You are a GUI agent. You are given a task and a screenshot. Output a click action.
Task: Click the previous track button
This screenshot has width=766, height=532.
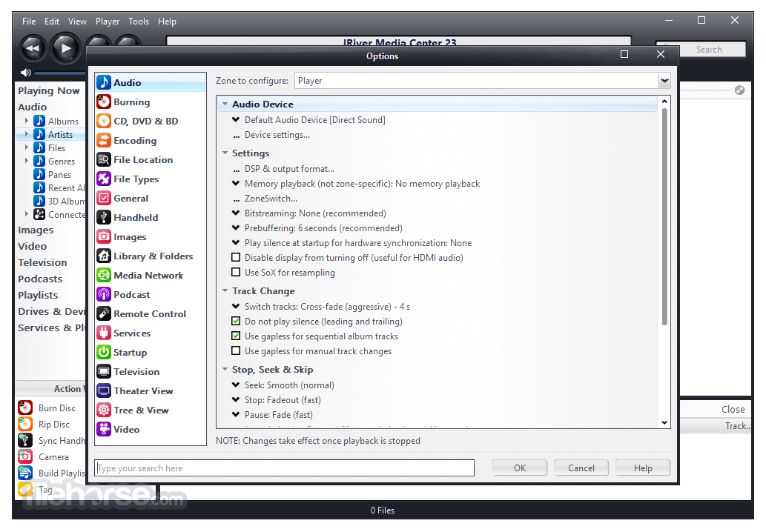[x=33, y=48]
